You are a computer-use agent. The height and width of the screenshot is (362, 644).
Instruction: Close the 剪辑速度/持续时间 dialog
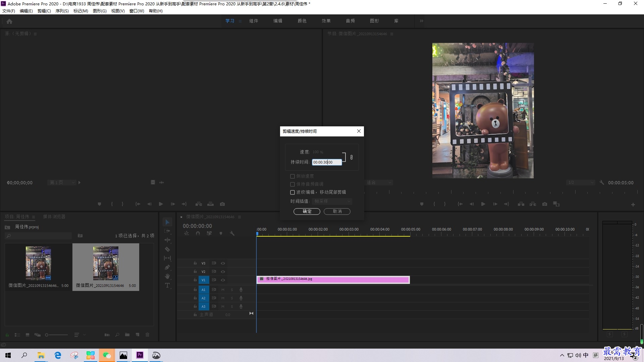pos(359,131)
